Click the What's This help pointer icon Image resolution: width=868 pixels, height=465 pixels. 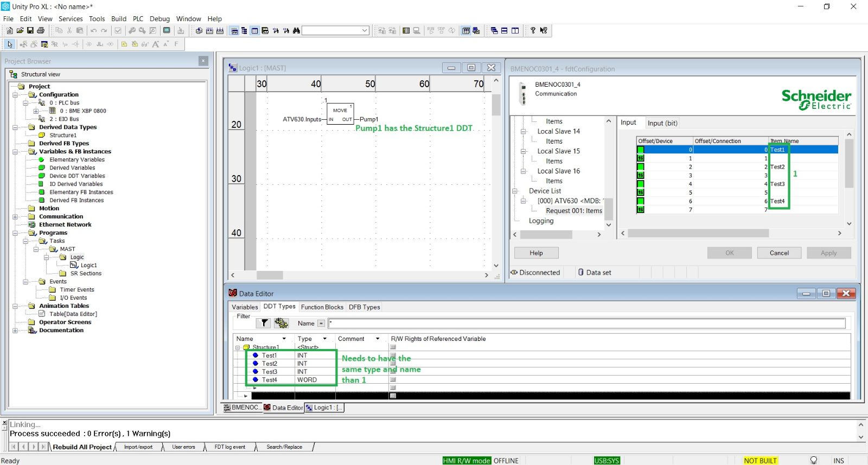click(544, 31)
